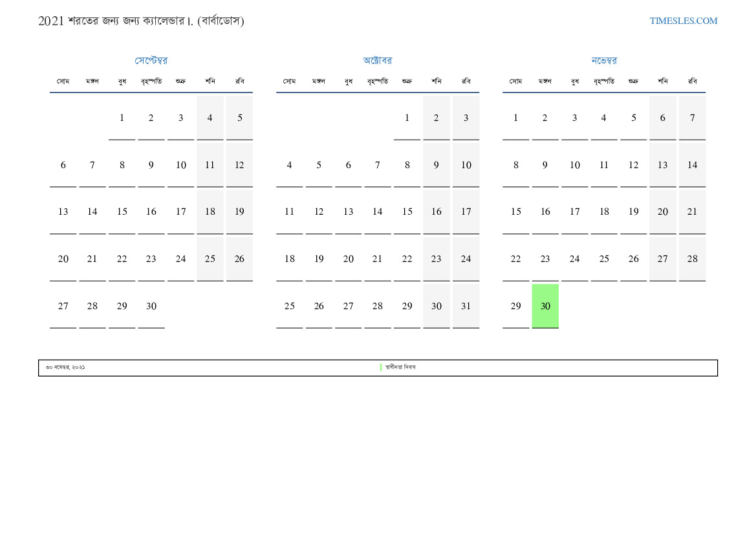Click the ৩০ নভেম্বর, ২০২১ date label
This screenshot has width=756, height=535.
[x=65, y=367]
